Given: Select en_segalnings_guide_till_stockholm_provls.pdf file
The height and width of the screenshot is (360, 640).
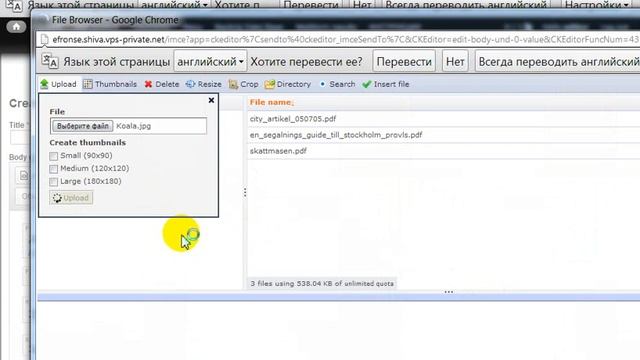Looking at the screenshot, I should [336, 135].
